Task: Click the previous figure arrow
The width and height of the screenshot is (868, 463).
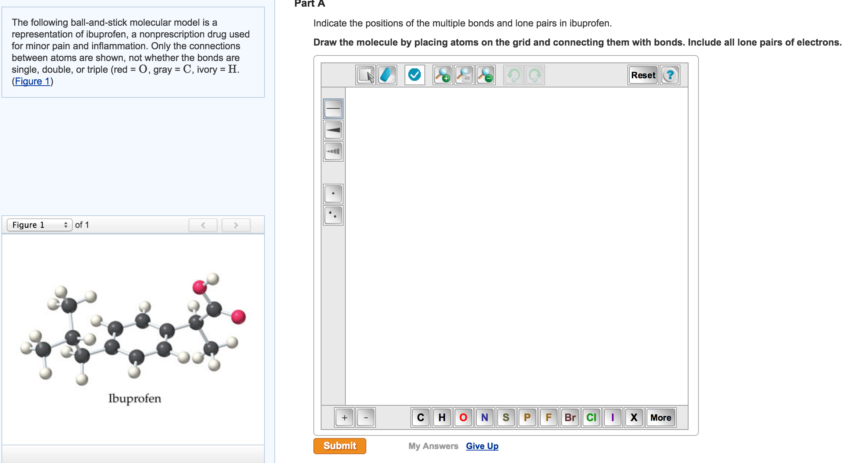Action: coord(203,225)
